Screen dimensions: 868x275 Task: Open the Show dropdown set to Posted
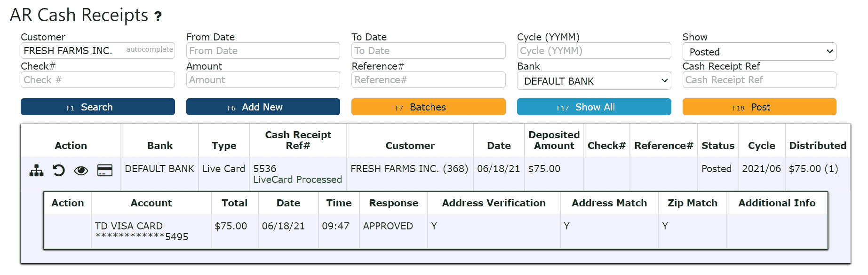coord(759,52)
